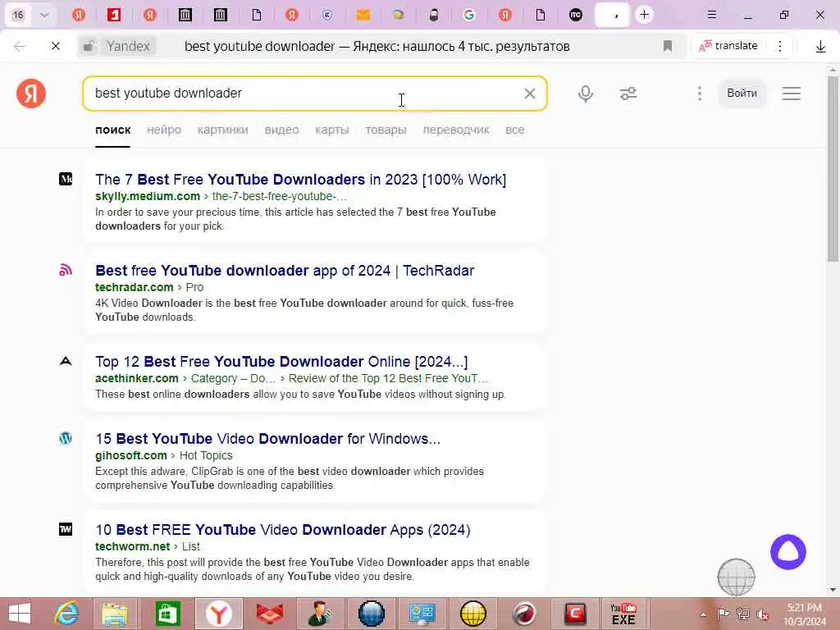Open the red C application taskbar icon
The image size is (840, 630).
[575, 614]
